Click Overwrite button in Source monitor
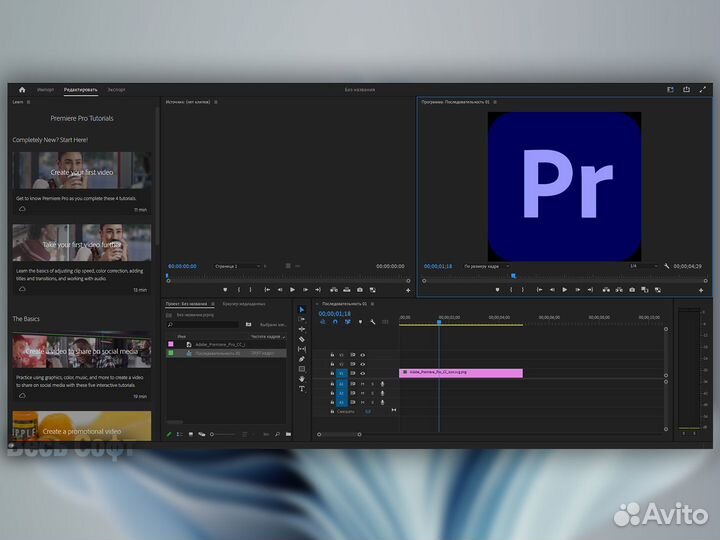This screenshot has width=720, height=540. [x=347, y=290]
